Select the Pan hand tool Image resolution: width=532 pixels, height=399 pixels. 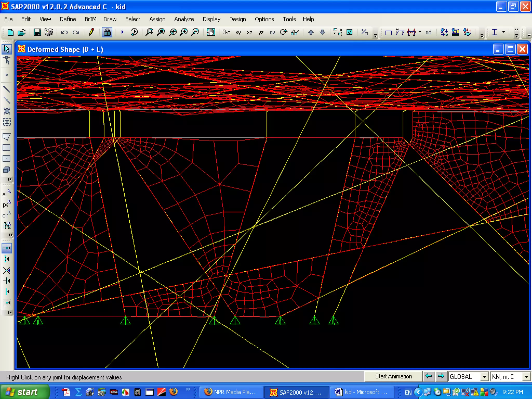tap(211, 32)
